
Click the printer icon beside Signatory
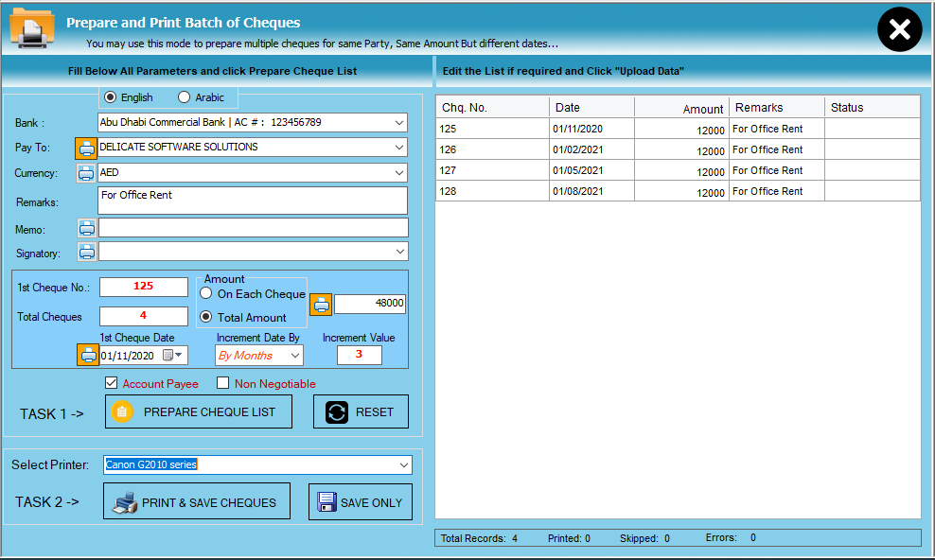click(x=86, y=252)
